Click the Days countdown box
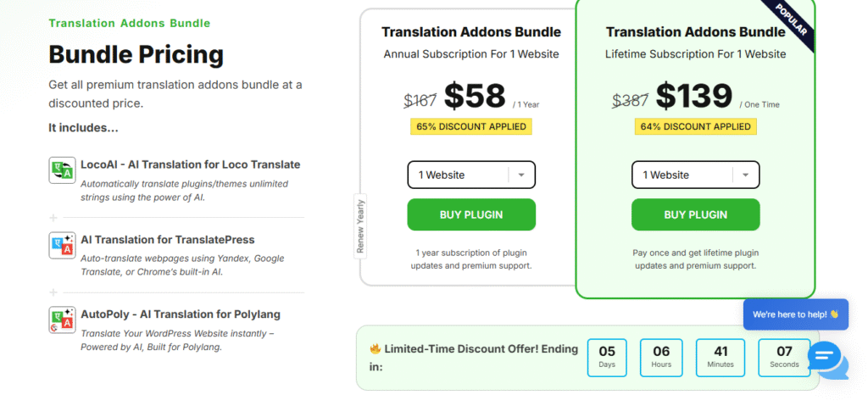Viewport: 868px width, 406px height. pos(607,357)
